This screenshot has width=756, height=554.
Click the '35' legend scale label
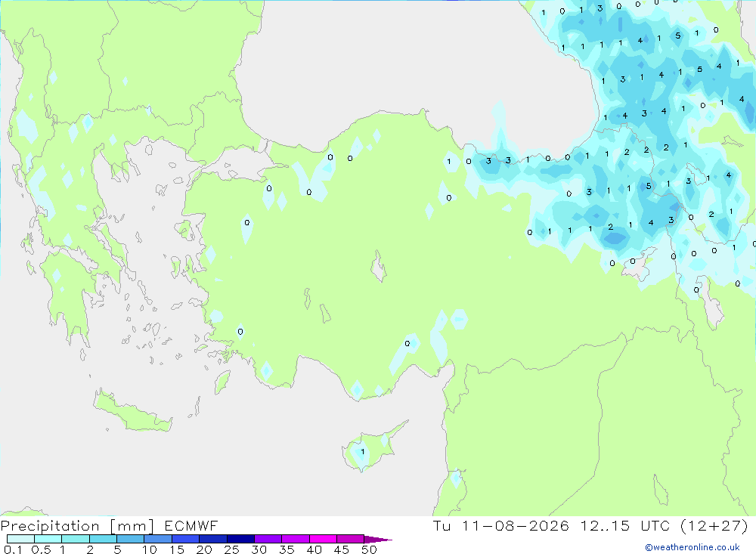(287, 549)
